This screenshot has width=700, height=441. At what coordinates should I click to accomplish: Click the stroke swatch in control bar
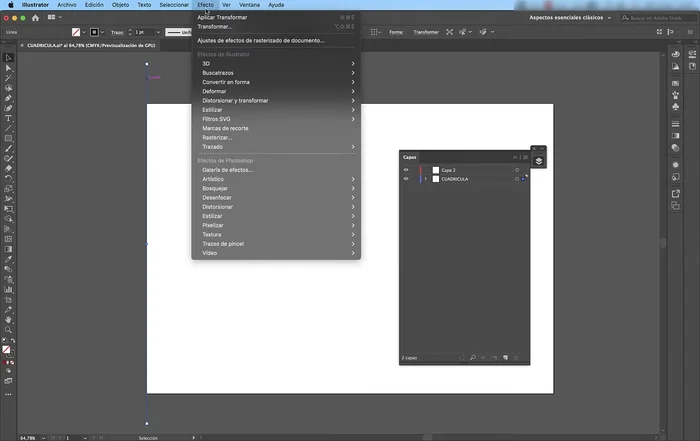tap(94, 32)
